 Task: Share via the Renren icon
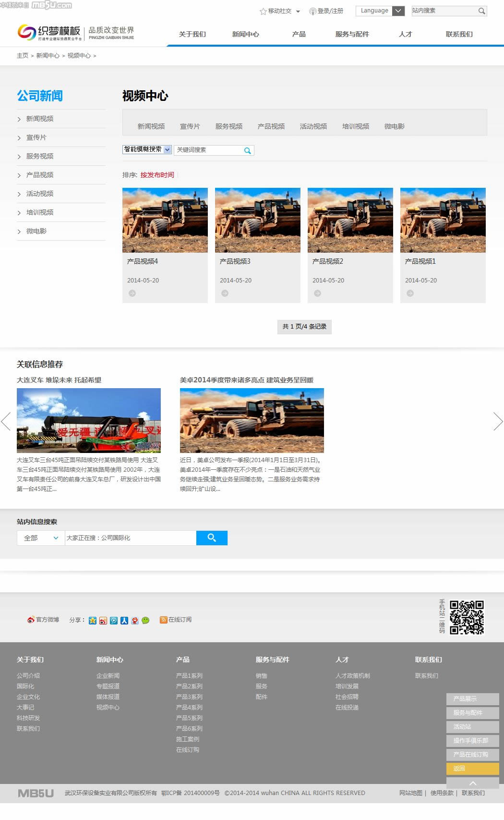tap(124, 620)
